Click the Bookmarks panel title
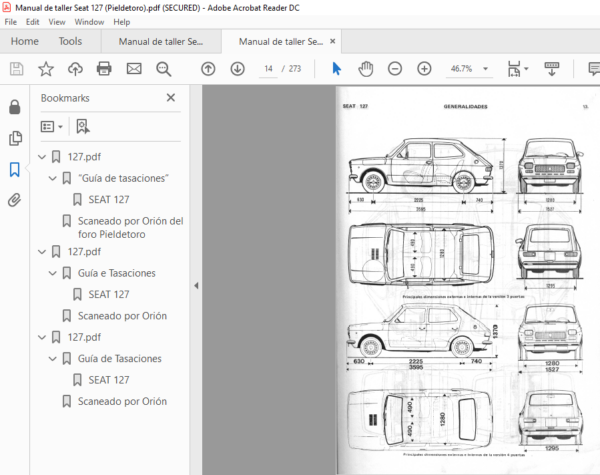 pos(65,98)
